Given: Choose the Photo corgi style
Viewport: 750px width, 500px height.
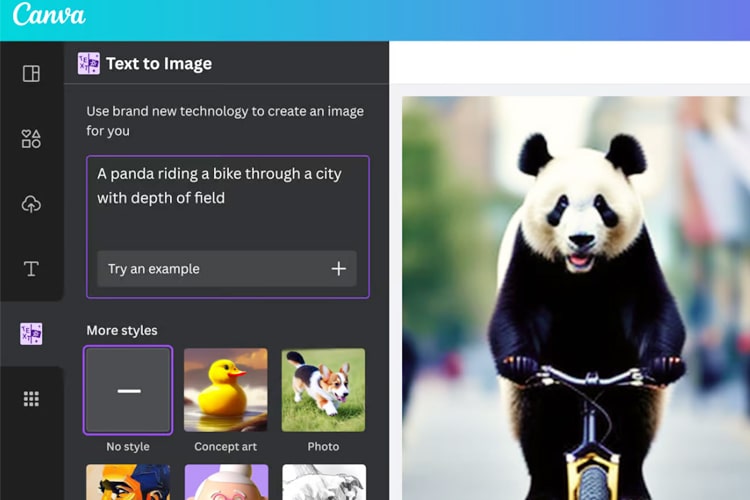Looking at the screenshot, I should click(x=323, y=390).
